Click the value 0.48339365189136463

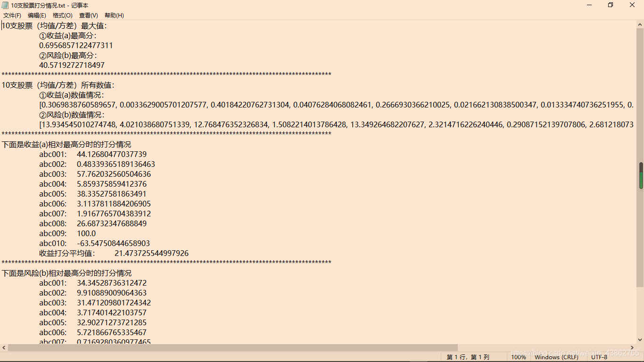(116, 165)
